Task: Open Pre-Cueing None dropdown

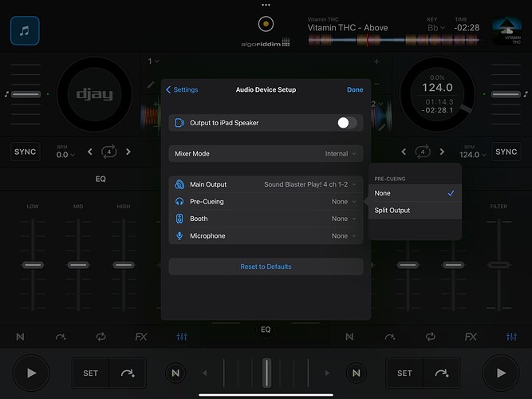Action: pyautogui.click(x=266, y=202)
